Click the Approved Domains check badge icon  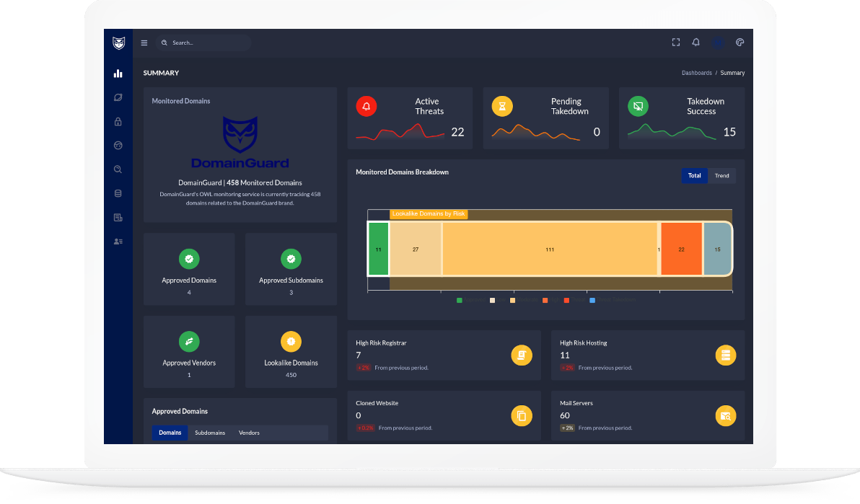click(189, 259)
